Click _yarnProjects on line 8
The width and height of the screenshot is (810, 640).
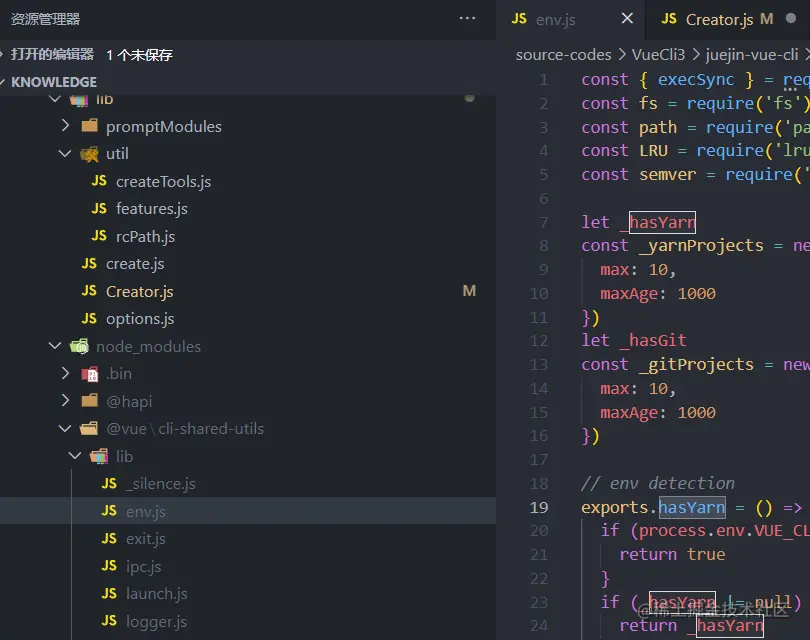coord(701,245)
